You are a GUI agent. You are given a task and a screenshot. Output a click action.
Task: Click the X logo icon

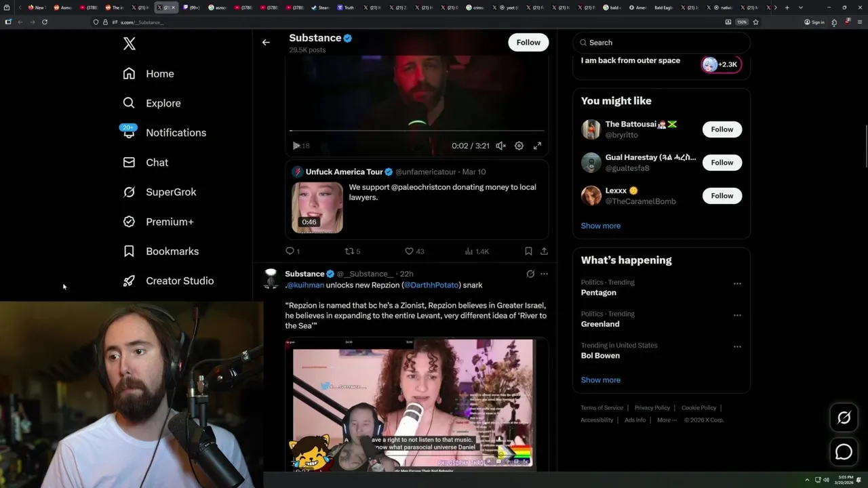point(130,44)
